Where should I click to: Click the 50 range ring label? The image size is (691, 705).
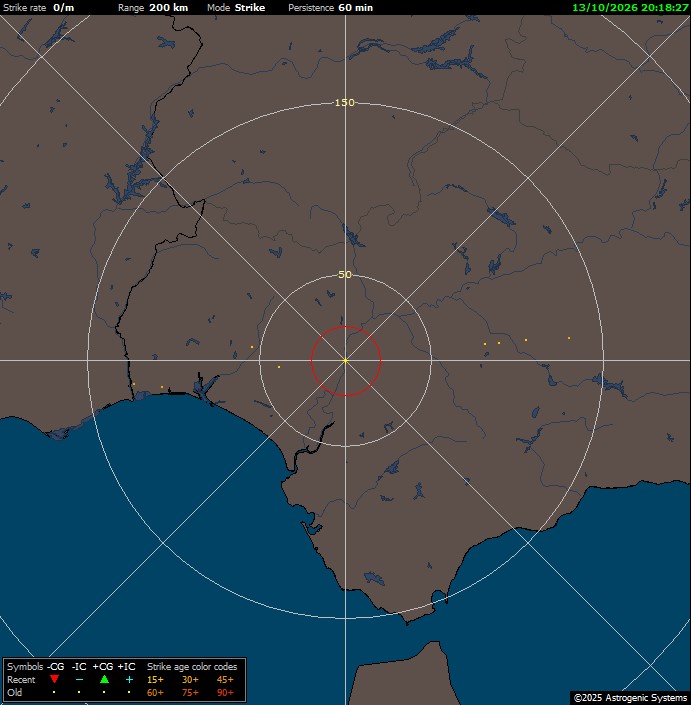(345, 274)
